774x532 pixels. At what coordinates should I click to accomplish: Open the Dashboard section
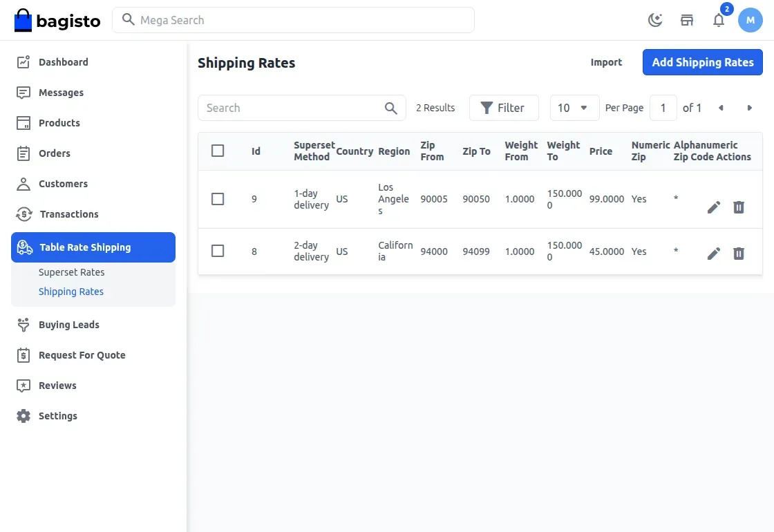(x=64, y=61)
